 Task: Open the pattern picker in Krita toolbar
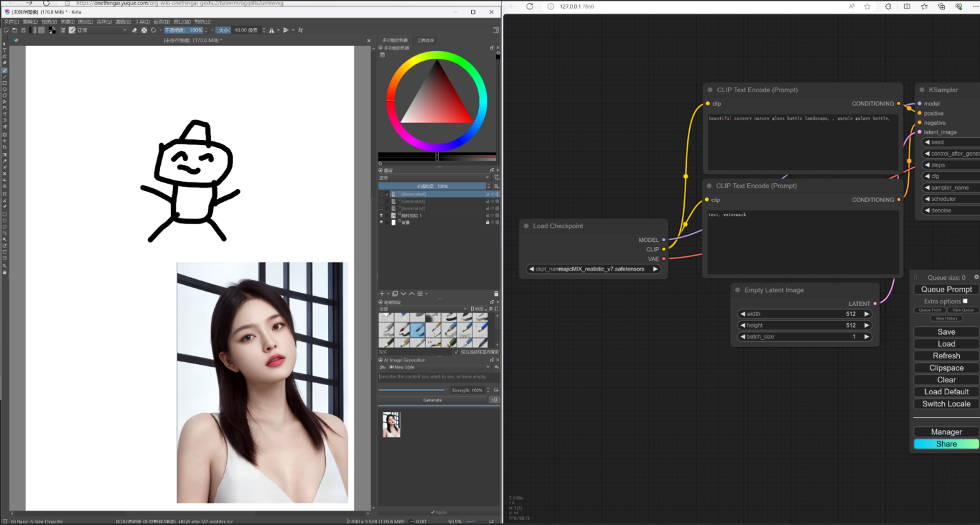pos(41,30)
